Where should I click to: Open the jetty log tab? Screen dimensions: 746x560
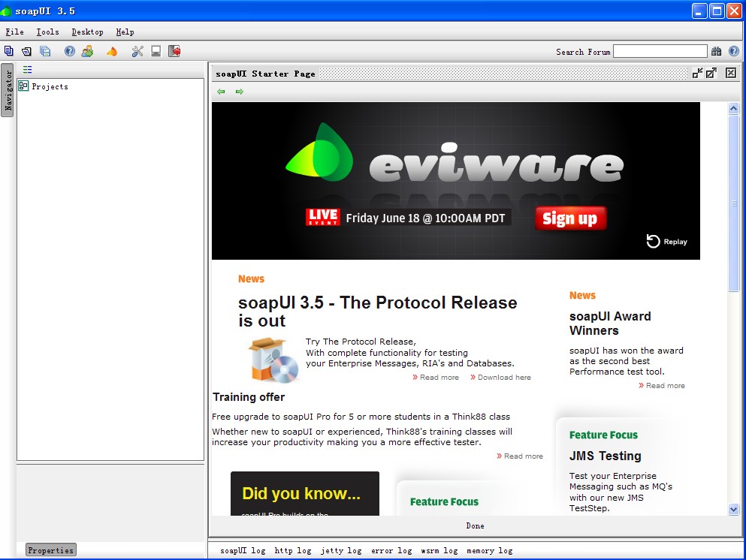point(341,550)
